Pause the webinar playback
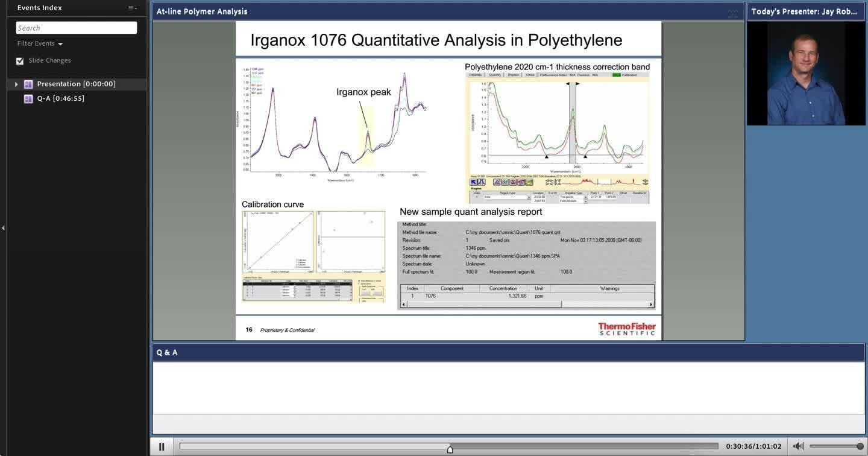This screenshot has height=456, width=868. [x=162, y=447]
